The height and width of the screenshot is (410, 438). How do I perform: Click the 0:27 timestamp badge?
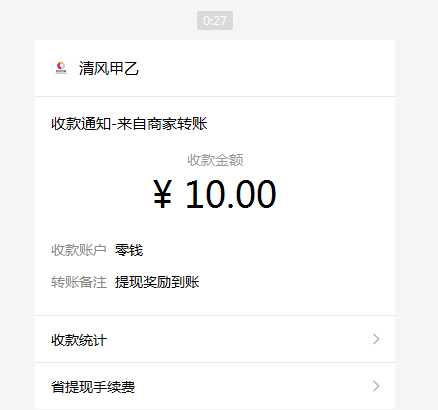pos(215,21)
